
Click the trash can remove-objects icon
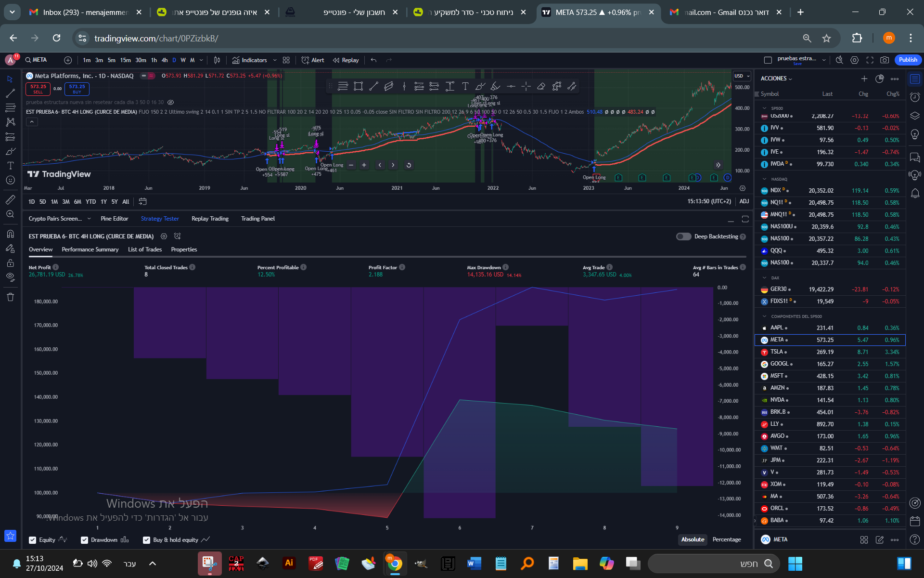pos(10,297)
